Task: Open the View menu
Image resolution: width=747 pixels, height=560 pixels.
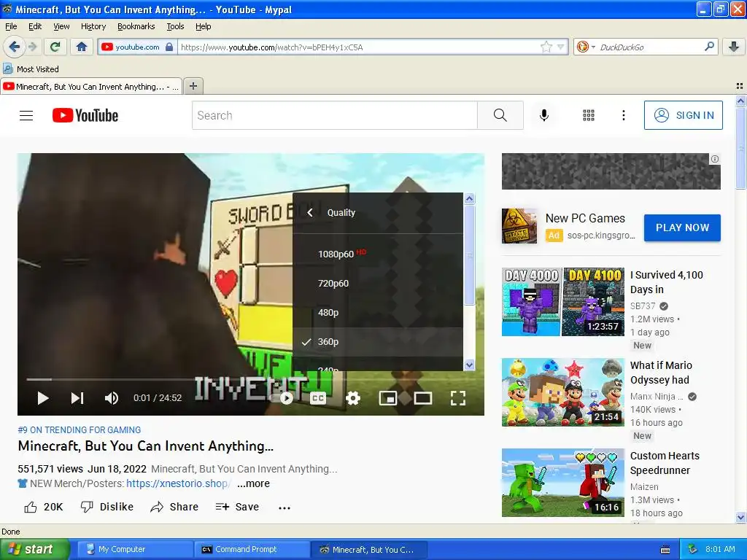Action: tap(61, 26)
